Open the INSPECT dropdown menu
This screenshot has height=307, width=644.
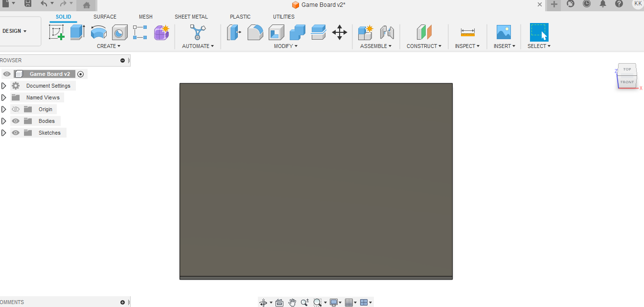467,46
